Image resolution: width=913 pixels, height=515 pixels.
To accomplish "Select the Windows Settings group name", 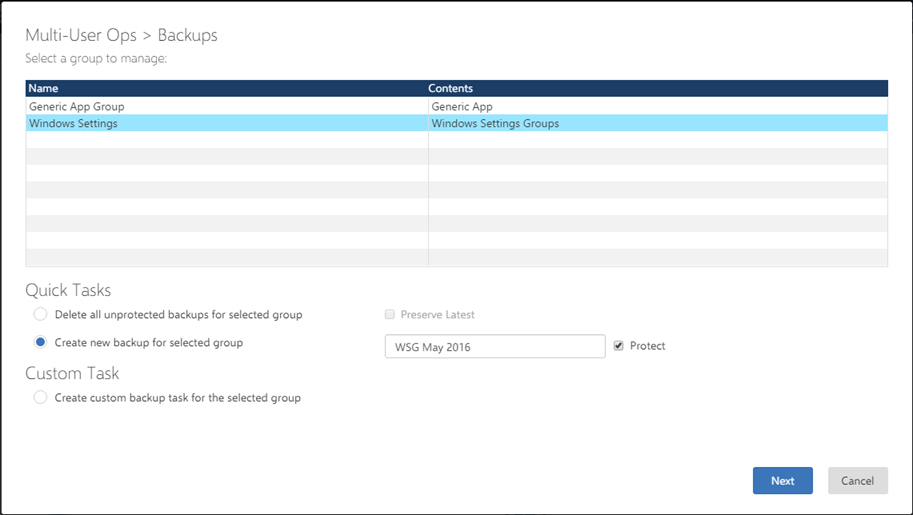I will click(x=73, y=123).
